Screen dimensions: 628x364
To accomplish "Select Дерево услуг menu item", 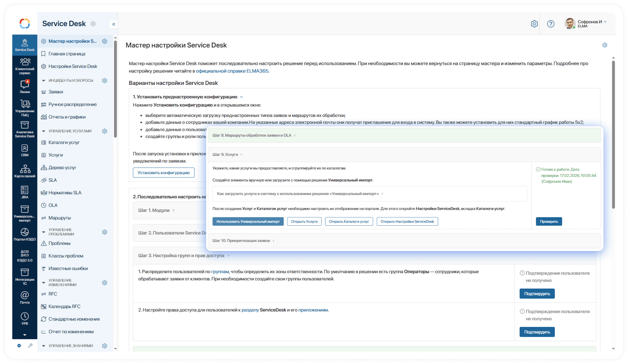I will [62, 168].
